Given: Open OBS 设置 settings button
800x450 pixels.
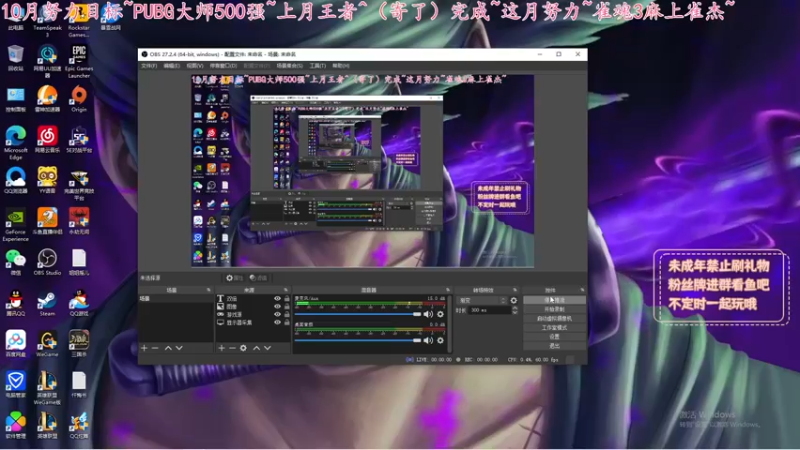Looking at the screenshot, I should point(554,337).
